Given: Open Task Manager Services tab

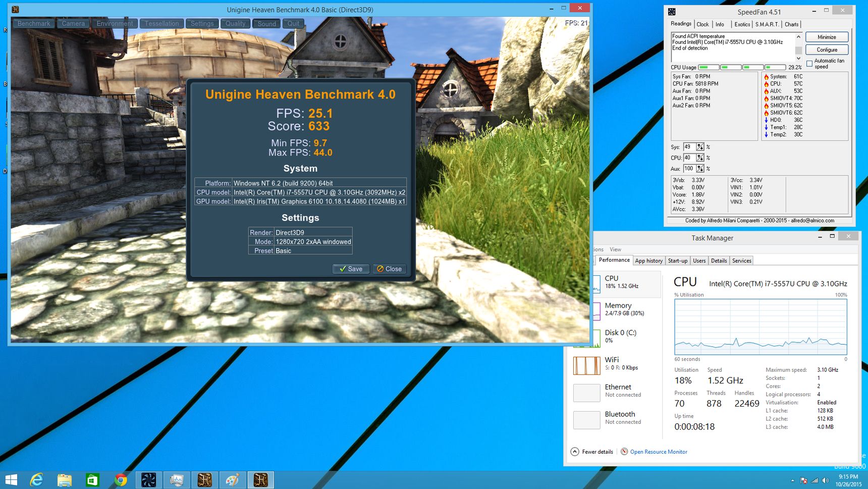Looking at the screenshot, I should tap(742, 261).
